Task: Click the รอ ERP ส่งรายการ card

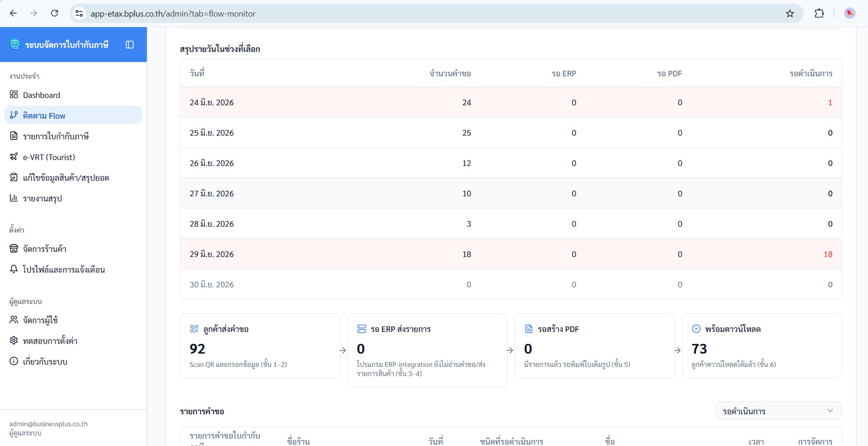Action: coord(428,350)
